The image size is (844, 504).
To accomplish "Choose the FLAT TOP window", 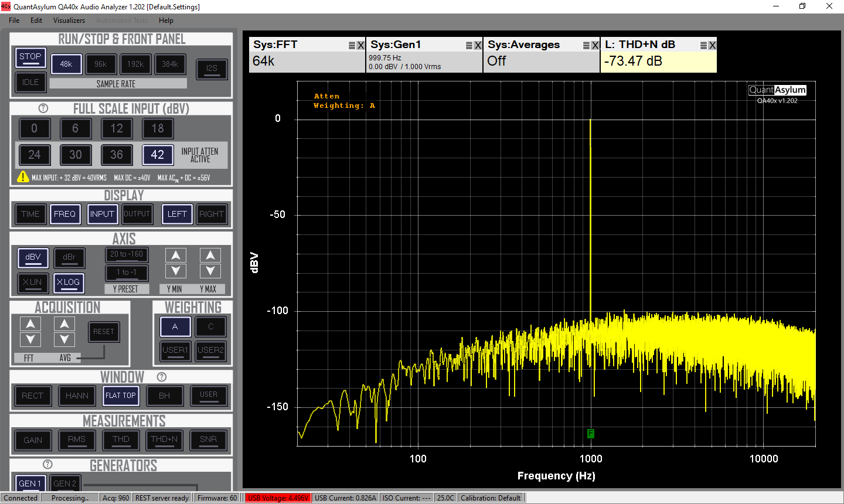I will coord(121,396).
